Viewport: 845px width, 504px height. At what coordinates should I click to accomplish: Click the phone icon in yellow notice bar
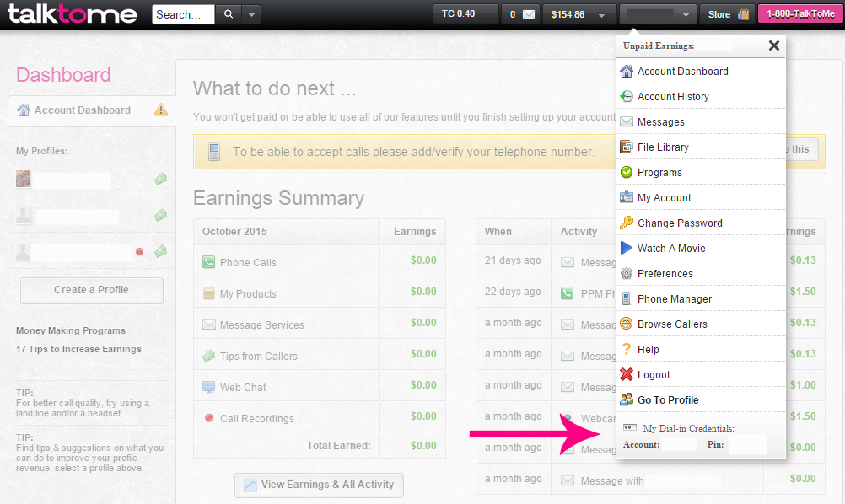click(214, 152)
